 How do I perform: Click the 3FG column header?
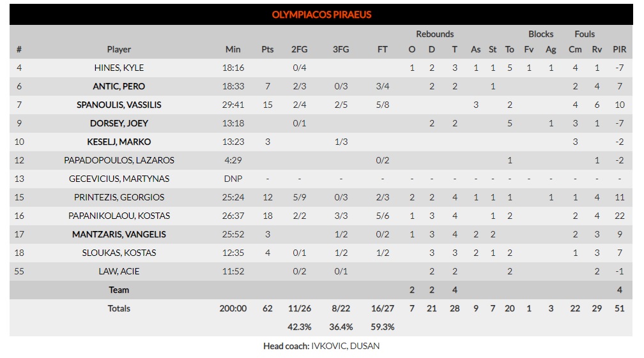tap(341, 50)
